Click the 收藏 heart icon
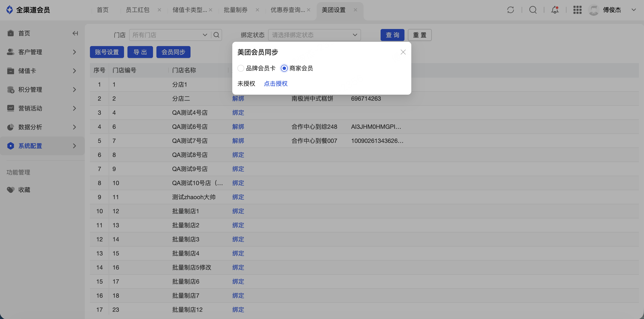 coord(10,190)
